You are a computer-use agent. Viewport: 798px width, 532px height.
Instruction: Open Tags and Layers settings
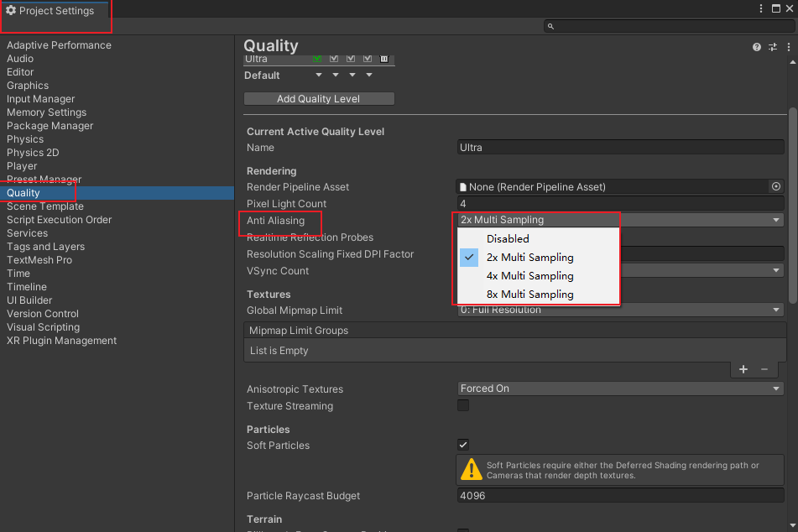(x=46, y=247)
